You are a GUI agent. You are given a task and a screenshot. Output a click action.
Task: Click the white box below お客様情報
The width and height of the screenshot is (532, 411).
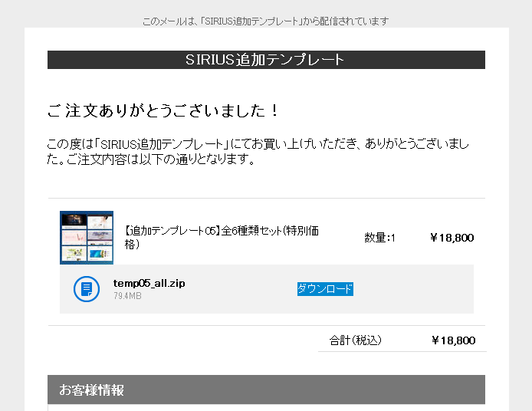(x=266, y=407)
